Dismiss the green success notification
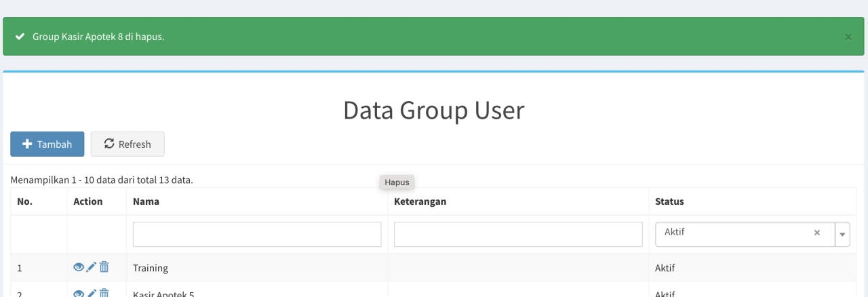Image resolution: width=868 pixels, height=297 pixels. coord(848,37)
